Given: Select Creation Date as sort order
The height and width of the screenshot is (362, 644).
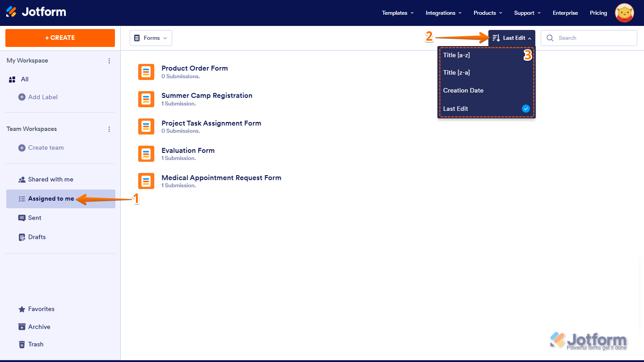Looking at the screenshot, I should [x=463, y=90].
